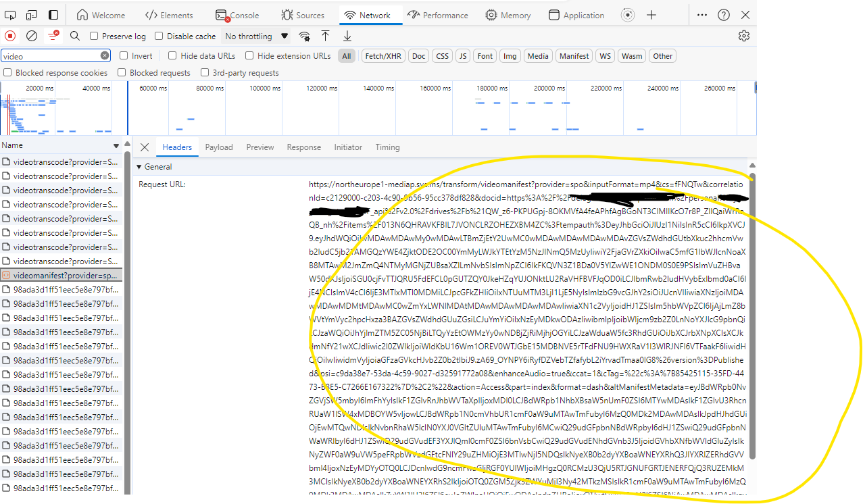Clear the video filter text
Screen dimensions: 863x504
pos(104,55)
